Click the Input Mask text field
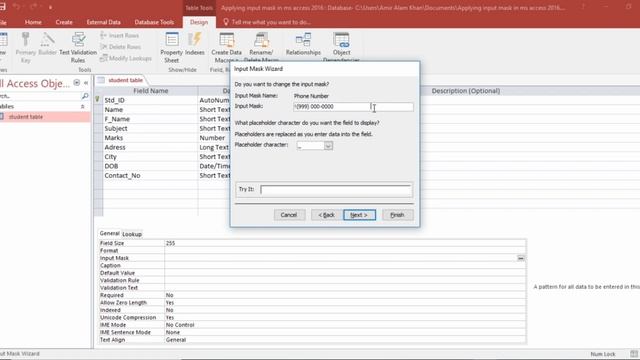The height and width of the screenshot is (360, 640). click(353, 107)
